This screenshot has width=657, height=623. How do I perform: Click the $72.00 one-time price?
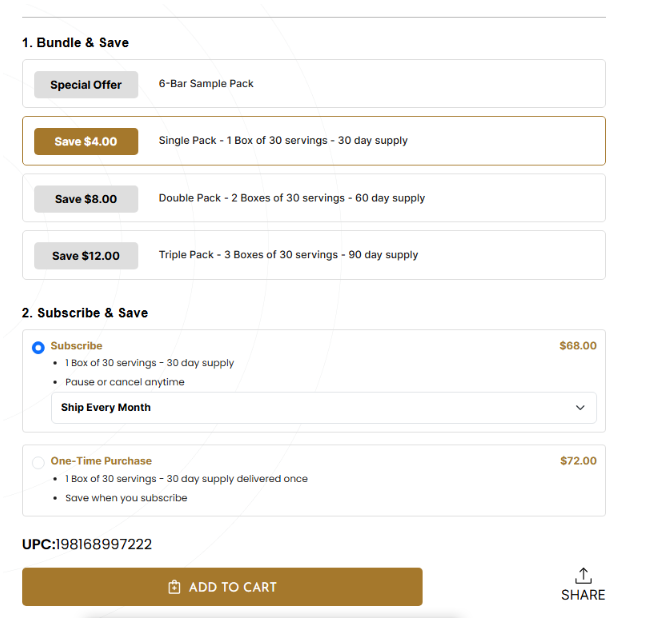pos(578,461)
